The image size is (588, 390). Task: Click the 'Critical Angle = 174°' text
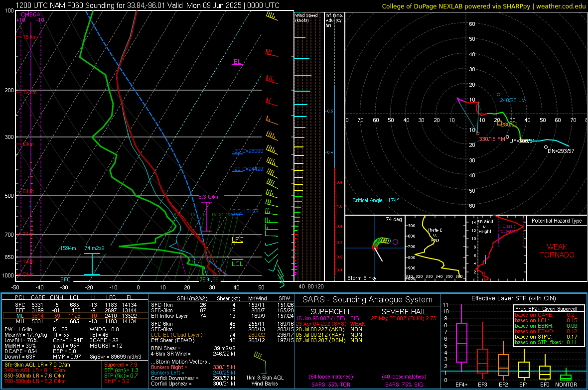tap(376, 200)
